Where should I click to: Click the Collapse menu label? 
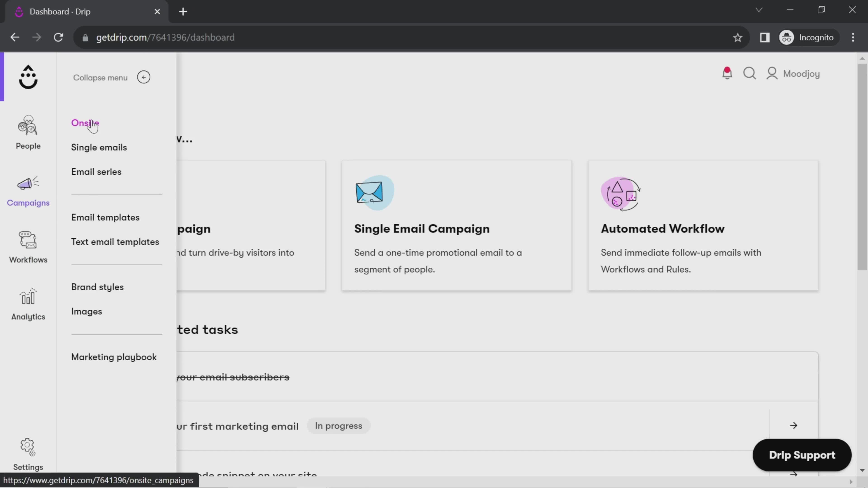(x=100, y=78)
